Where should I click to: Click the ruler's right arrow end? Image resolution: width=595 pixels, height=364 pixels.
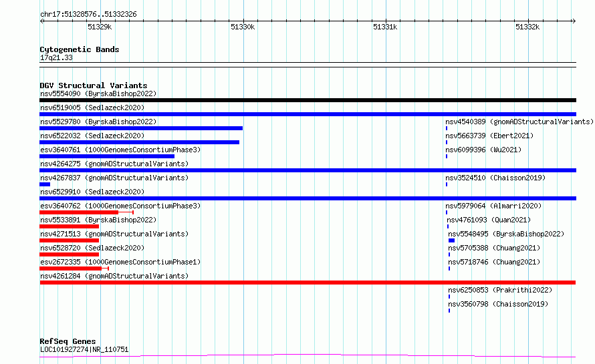574,21
